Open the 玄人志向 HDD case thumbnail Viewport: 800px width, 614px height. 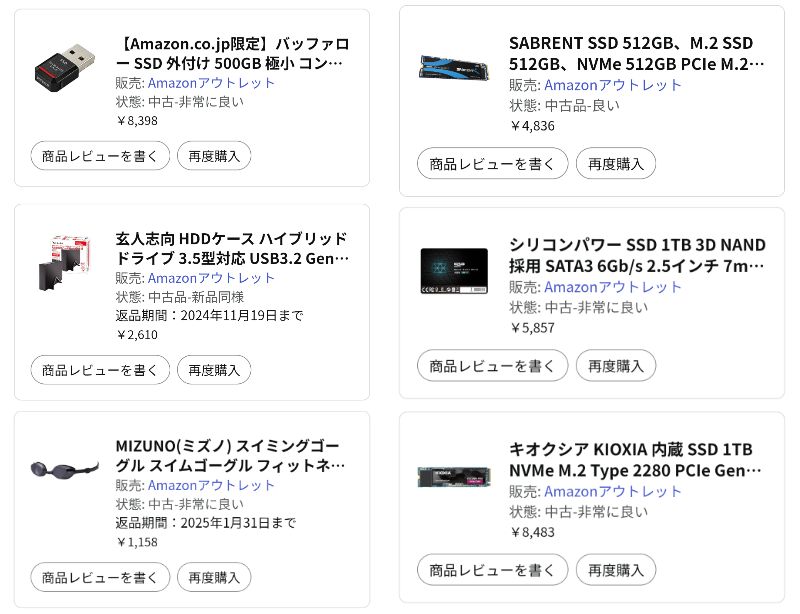click(65, 262)
